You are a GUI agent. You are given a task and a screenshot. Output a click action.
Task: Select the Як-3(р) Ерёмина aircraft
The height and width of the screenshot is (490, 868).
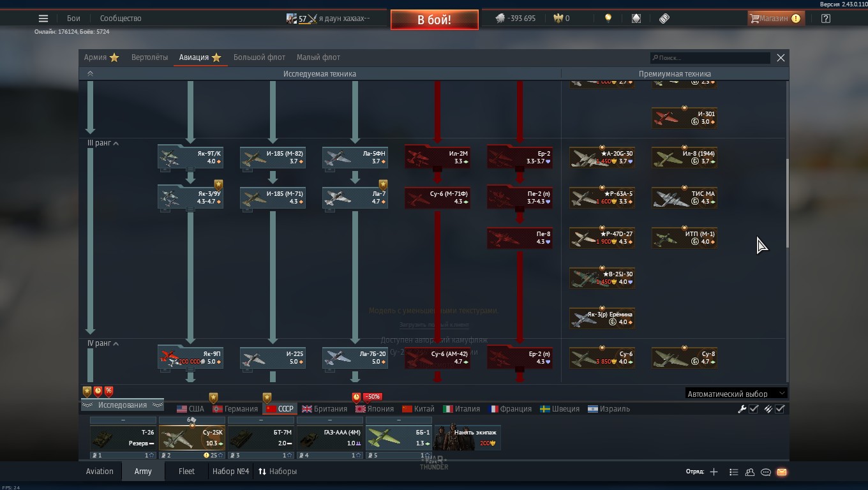click(x=602, y=318)
